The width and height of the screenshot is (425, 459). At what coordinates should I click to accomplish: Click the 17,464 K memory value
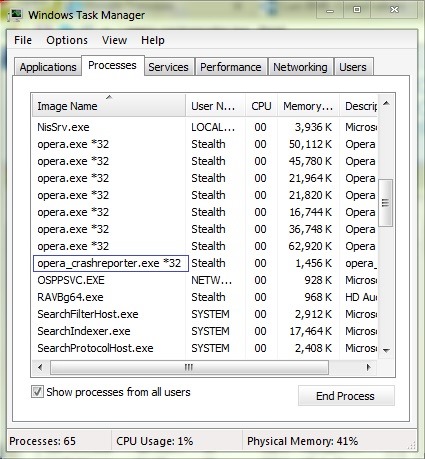310,331
